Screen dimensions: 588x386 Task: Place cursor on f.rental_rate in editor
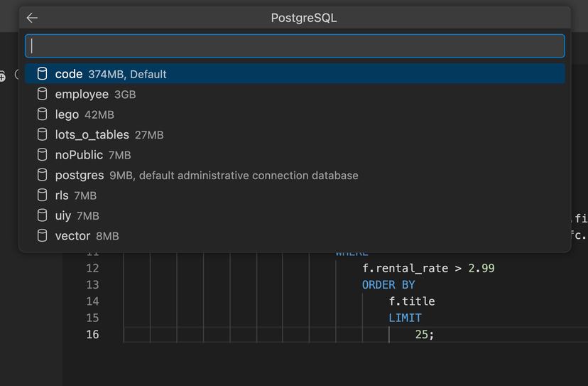click(x=405, y=268)
